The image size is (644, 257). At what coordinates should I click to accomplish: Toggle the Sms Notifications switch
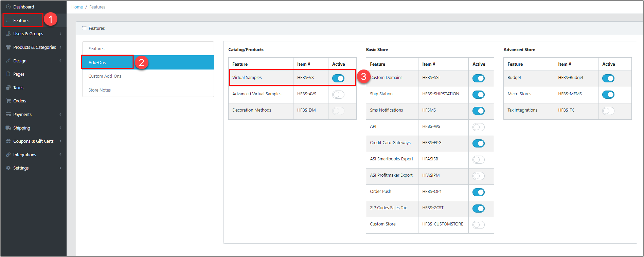pyautogui.click(x=479, y=111)
